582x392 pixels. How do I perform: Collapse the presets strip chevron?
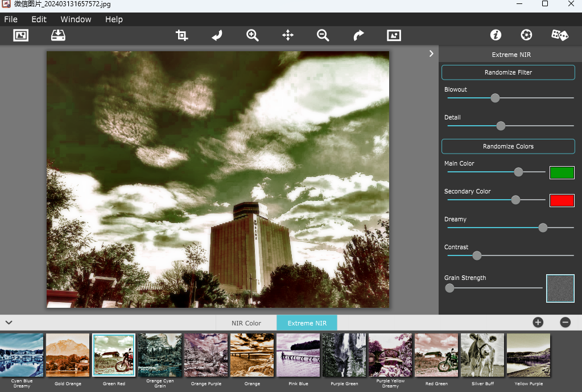click(x=9, y=322)
